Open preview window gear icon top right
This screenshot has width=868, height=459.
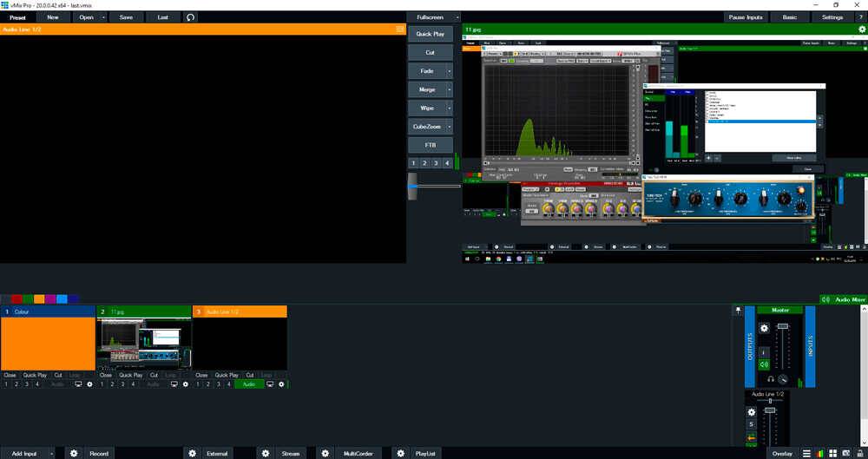click(861, 30)
